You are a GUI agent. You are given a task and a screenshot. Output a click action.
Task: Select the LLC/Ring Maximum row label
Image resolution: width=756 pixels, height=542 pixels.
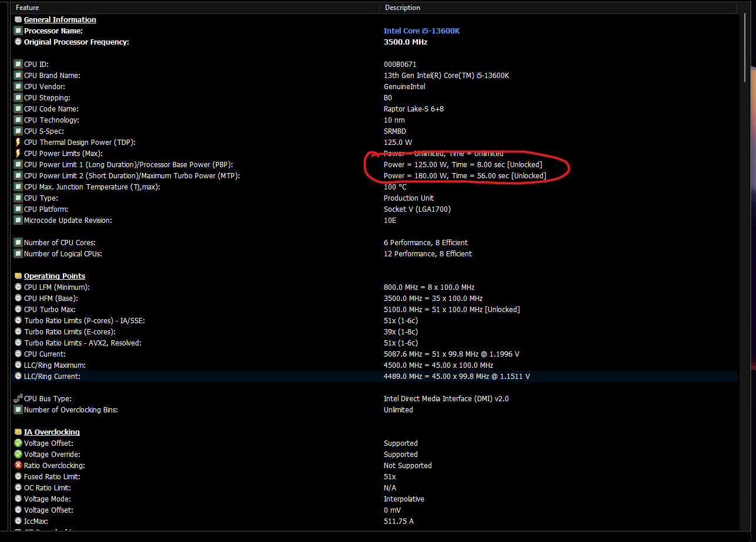coord(55,365)
